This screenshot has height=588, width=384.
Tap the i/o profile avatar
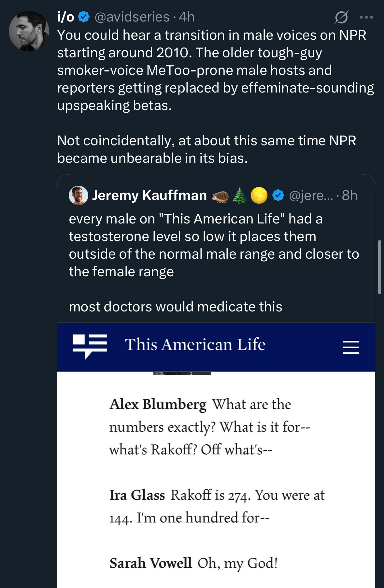pos(29,31)
